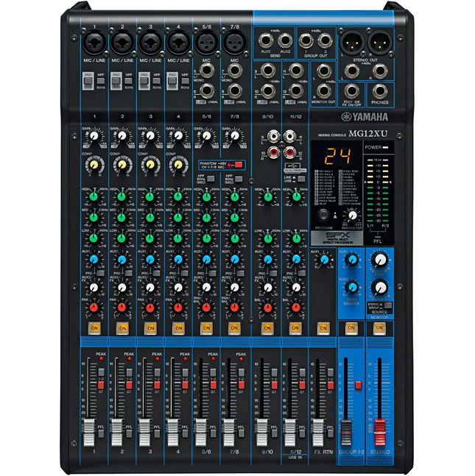The width and height of the screenshot is (475, 476).
Task: Click channel 7/8 red ST assign button
Action: [241, 386]
